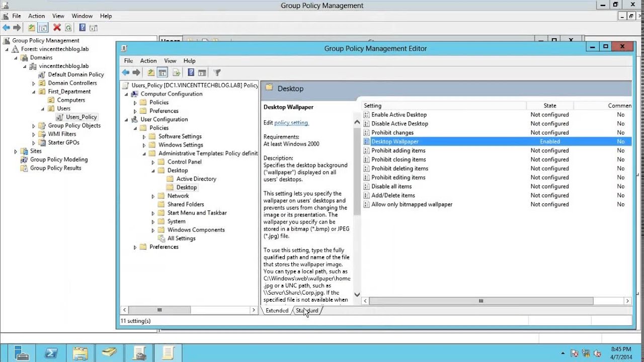The width and height of the screenshot is (644, 362).
Task: Switch to the Extended tab
Action: [x=277, y=311]
